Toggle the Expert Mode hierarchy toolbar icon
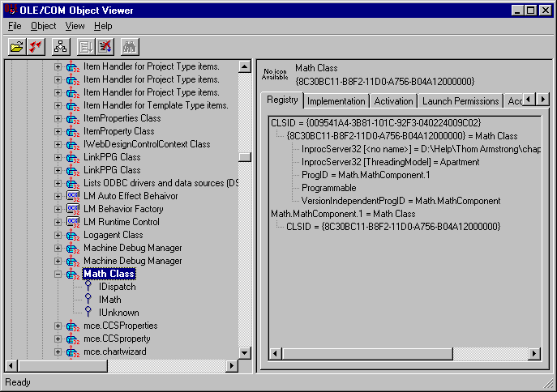This screenshot has width=557, height=392. [61, 46]
